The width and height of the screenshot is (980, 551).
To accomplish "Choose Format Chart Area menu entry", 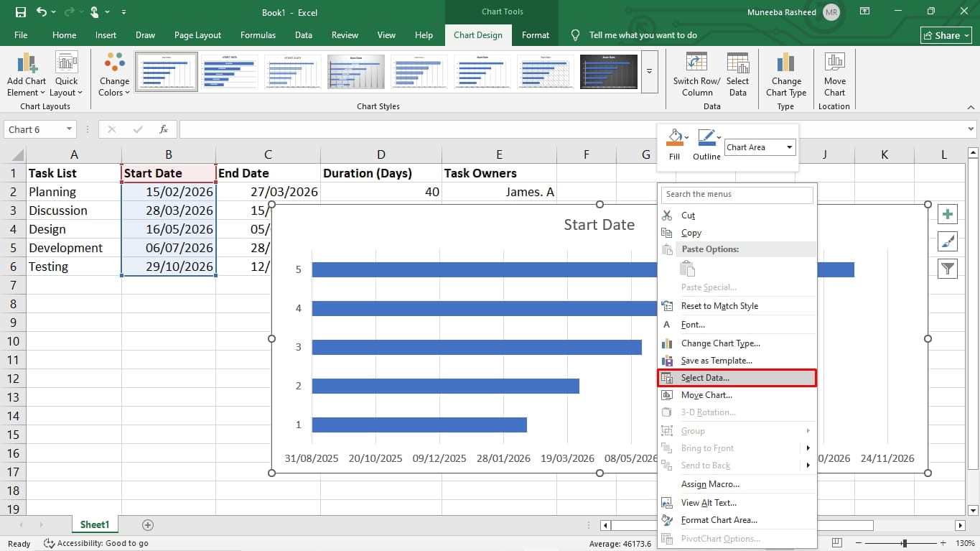I will (x=737, y=520).
